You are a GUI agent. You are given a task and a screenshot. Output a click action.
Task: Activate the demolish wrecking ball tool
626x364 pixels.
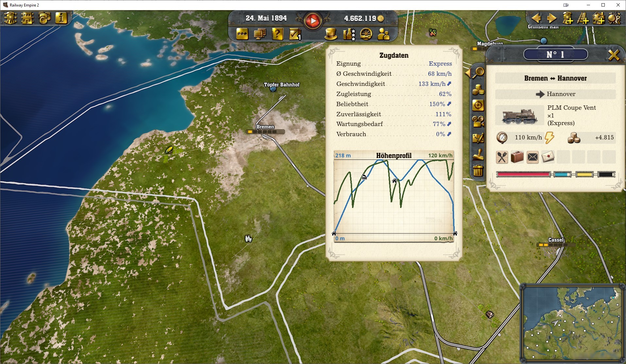615,19
